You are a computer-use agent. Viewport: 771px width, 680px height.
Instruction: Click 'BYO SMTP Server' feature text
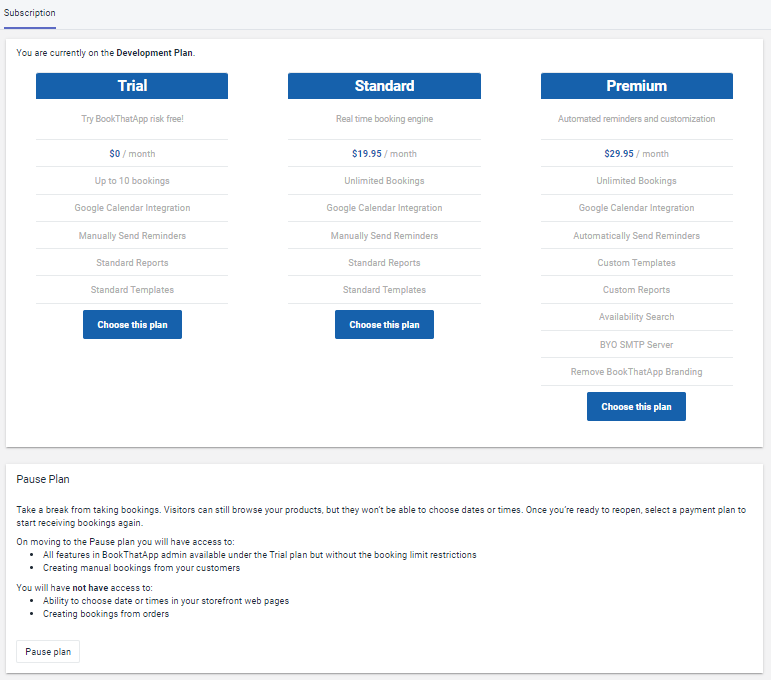pos(636,345)
